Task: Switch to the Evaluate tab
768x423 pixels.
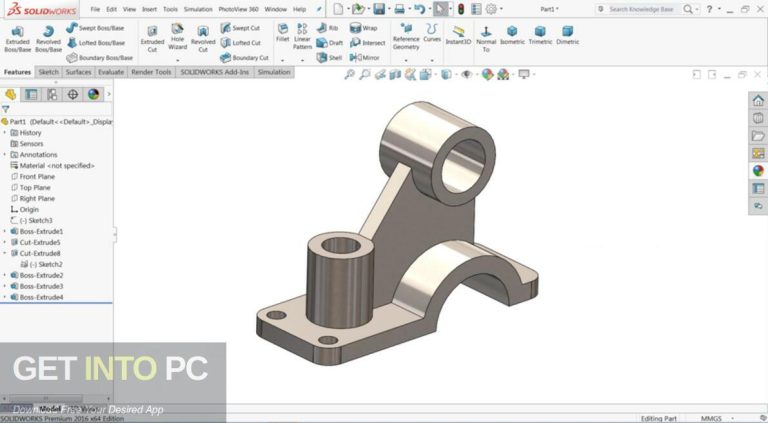Action: pyautogui.click(x=111, y=72)
